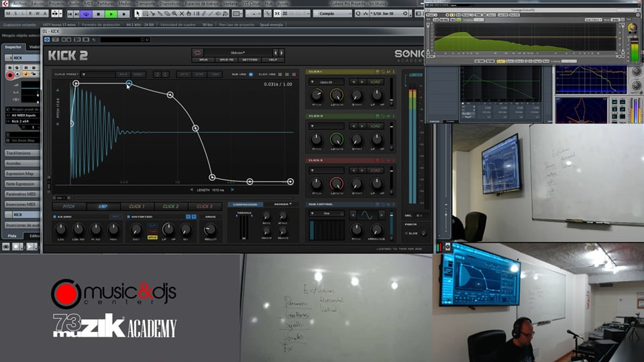
Task: Switch to the Inspector tab
Action: [13, 47]
